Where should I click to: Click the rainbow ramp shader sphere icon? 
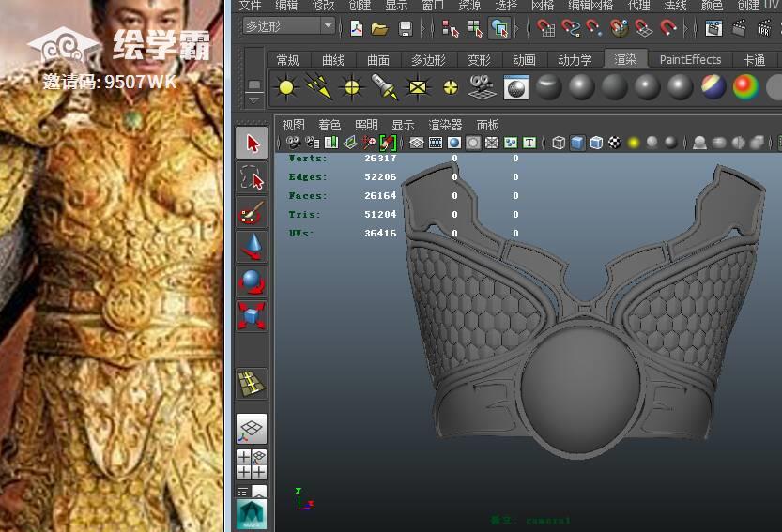tap(745, 86)
